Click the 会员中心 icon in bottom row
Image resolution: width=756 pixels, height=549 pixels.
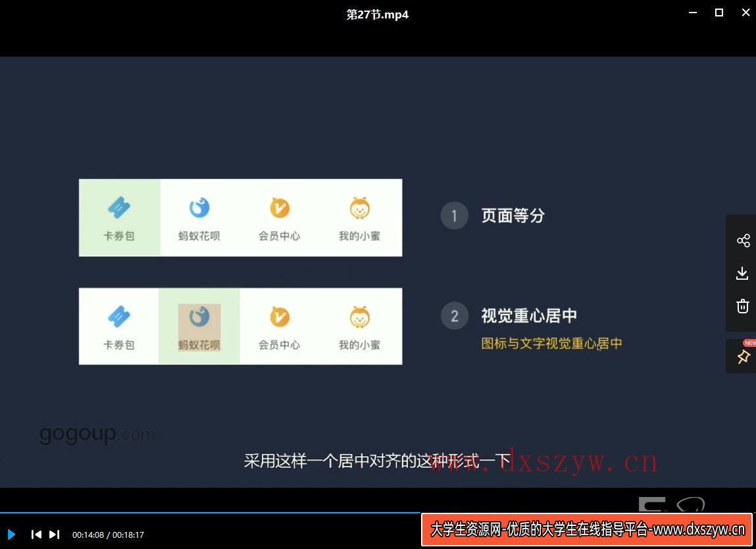click(279, 317)
